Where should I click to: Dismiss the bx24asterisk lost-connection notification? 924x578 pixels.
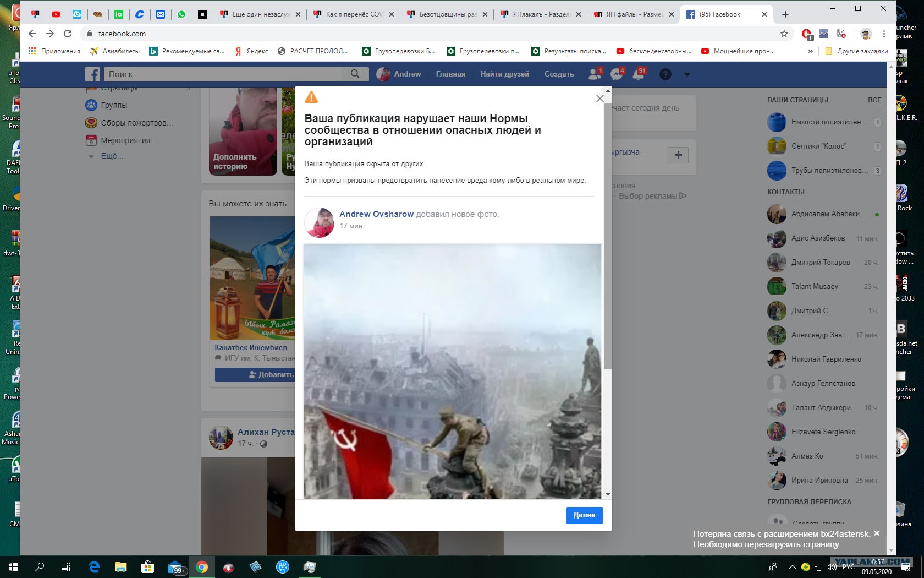click(x=877, y=533)
